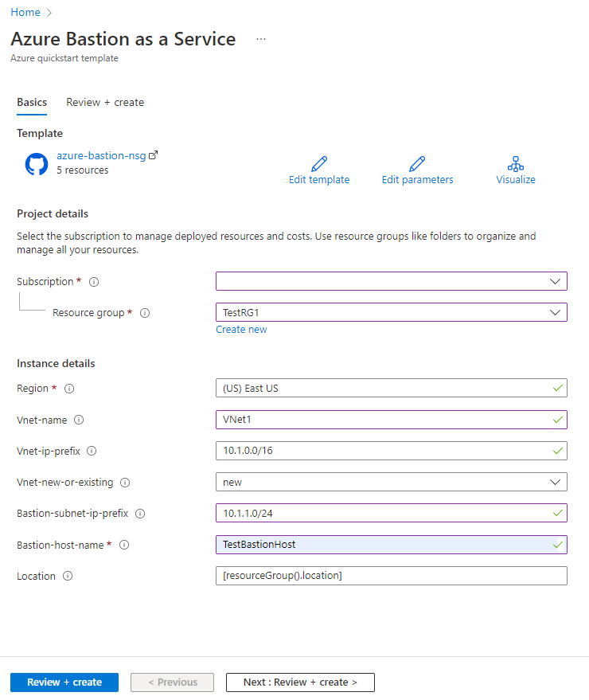Switch to the Basics tab
Screen dimensions: 589x700
tap(32, 102)
